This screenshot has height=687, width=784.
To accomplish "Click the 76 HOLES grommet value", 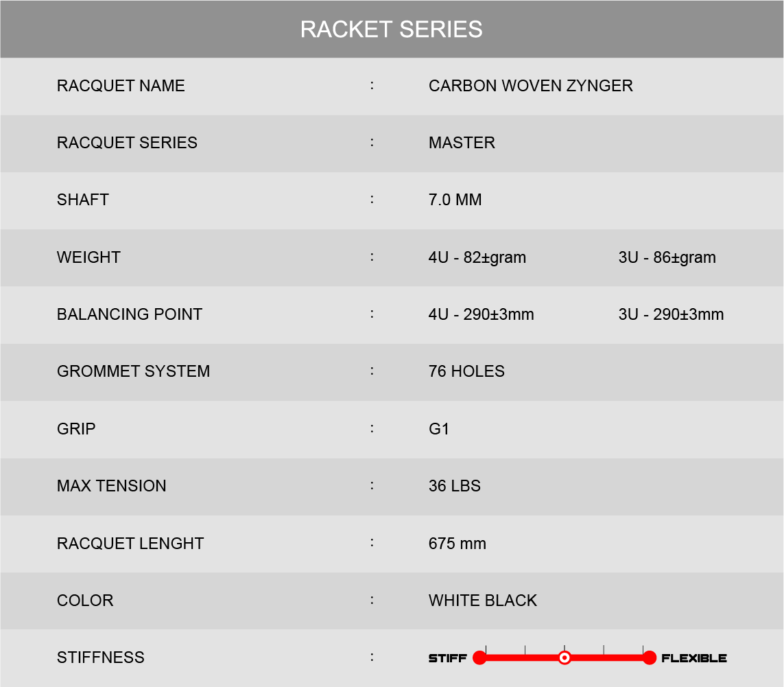I will coord(466,371).
